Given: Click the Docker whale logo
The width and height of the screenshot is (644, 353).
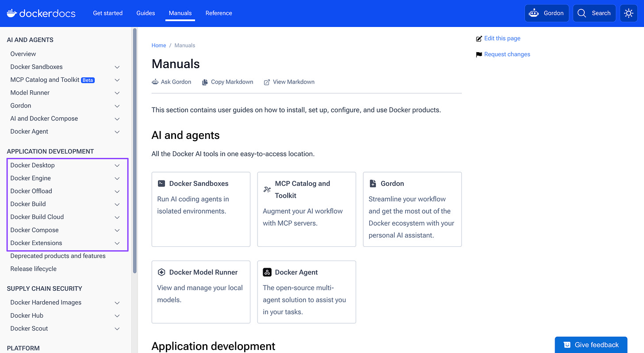Looking at the screenshot, I should click(x=12, y=13).
